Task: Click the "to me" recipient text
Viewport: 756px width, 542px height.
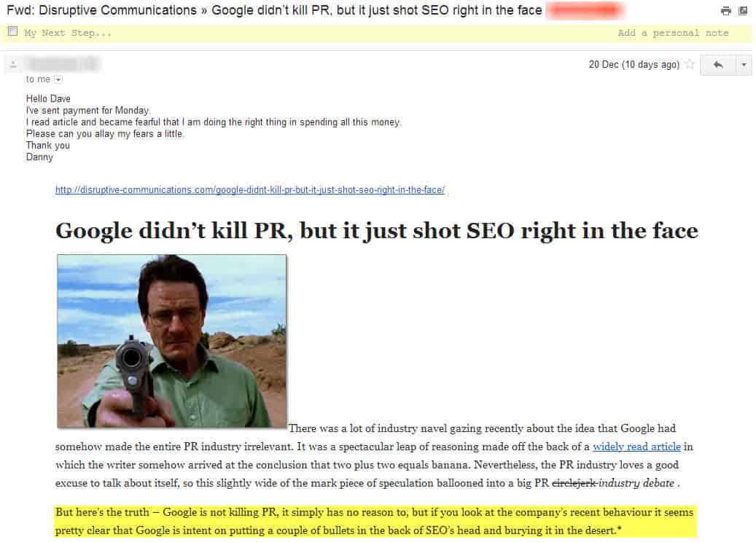Action: pyautogui.click(x=38, y=79)
